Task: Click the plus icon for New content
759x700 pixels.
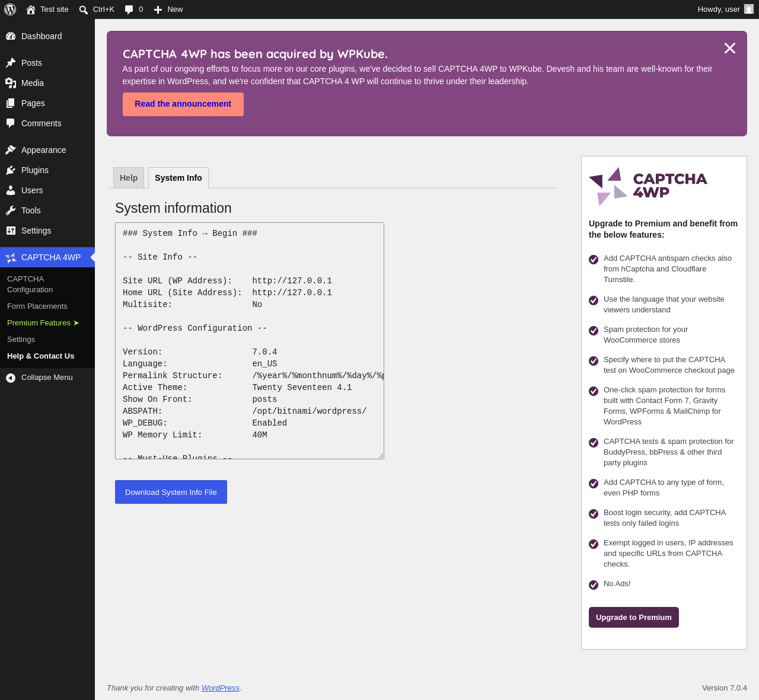Action: point(158,9)
